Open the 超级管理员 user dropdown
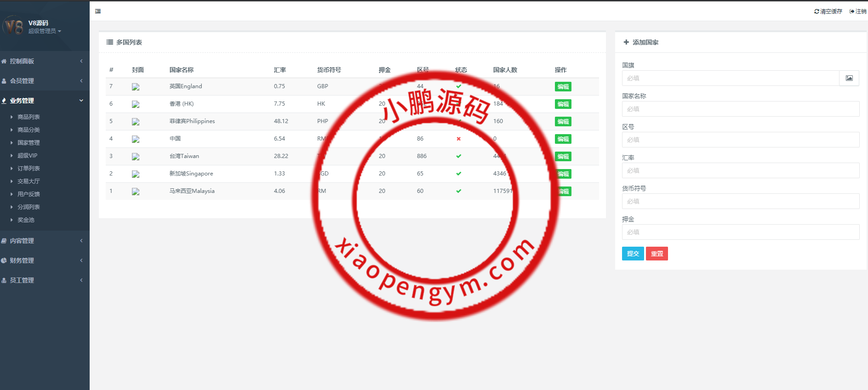Screen dimensions: 868x390 (45, 31)
